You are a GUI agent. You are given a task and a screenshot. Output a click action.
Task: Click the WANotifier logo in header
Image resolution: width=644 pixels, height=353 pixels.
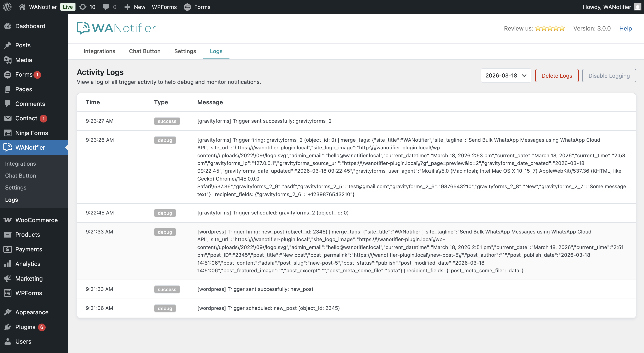[116, 28]
